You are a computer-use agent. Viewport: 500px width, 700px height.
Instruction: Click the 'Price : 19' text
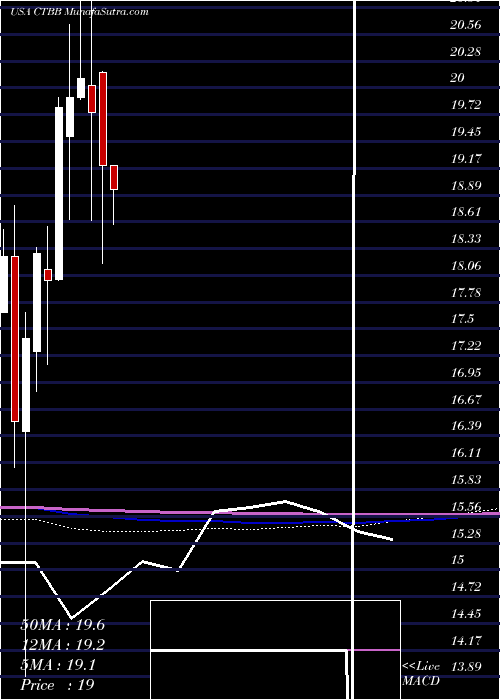57,685
